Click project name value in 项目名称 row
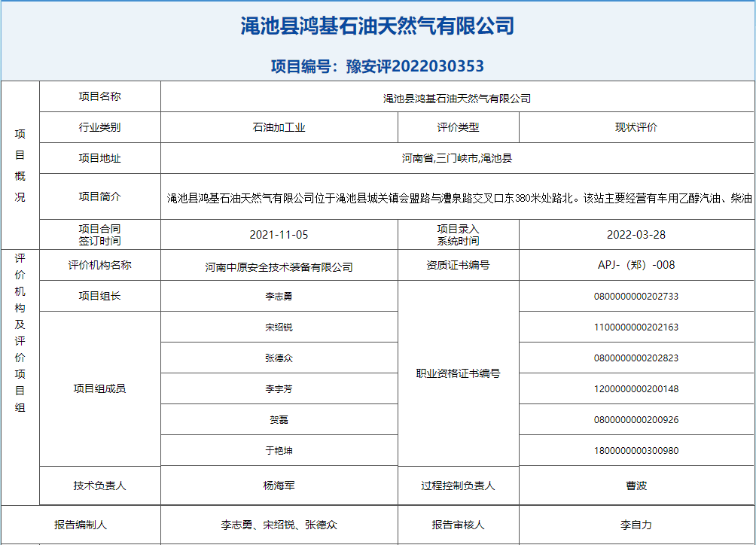 tap(457, 99)
